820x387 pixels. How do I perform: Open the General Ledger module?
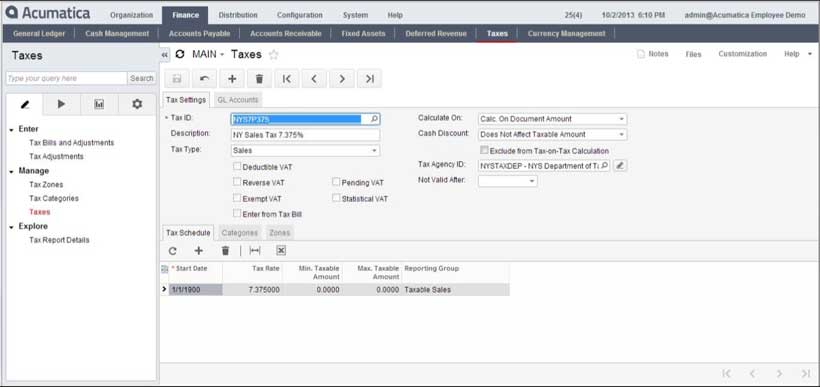[x=39, y=33]
